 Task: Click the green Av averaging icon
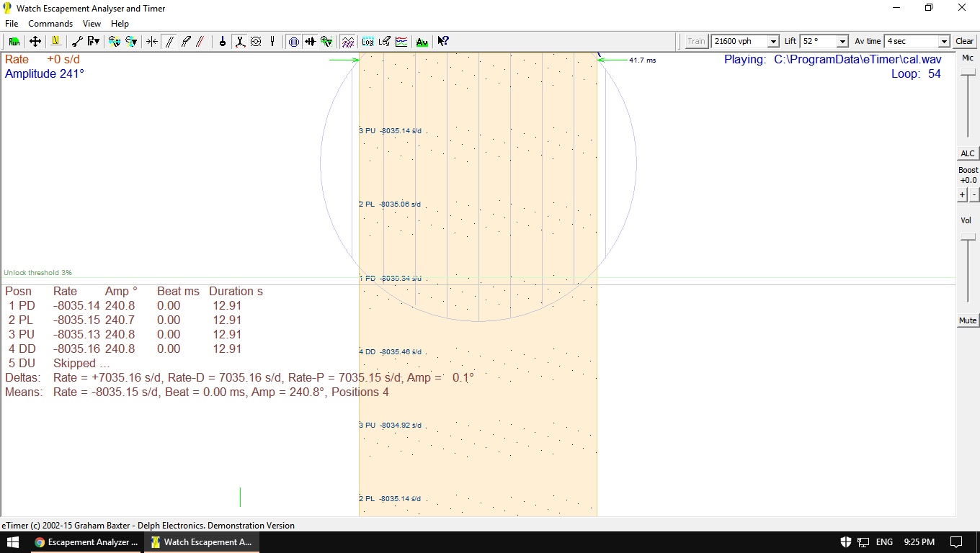(422, 42)
